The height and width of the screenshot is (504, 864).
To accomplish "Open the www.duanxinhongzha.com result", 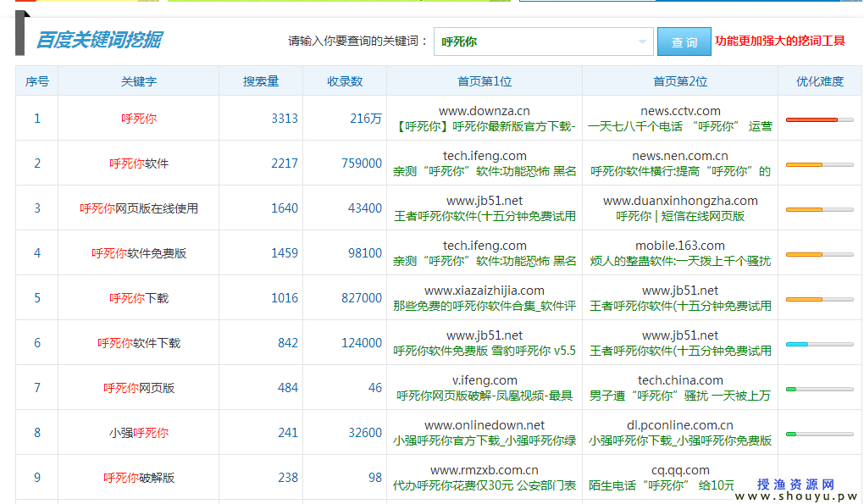I will [x=680, y=201].
